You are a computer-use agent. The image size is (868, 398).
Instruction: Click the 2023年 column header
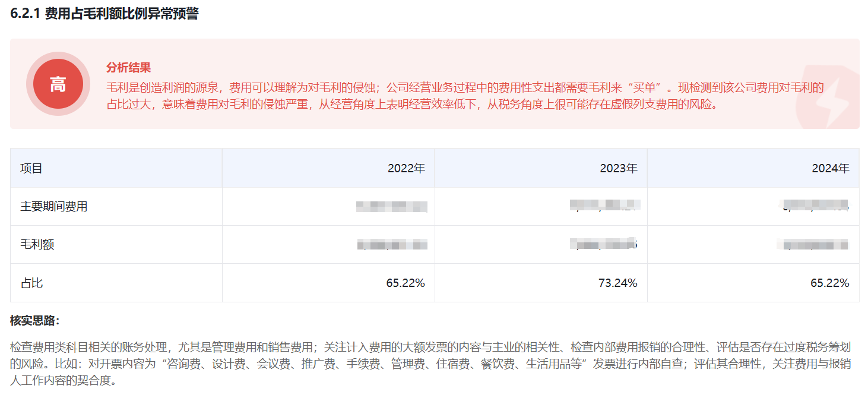click(x=619, y=168)
